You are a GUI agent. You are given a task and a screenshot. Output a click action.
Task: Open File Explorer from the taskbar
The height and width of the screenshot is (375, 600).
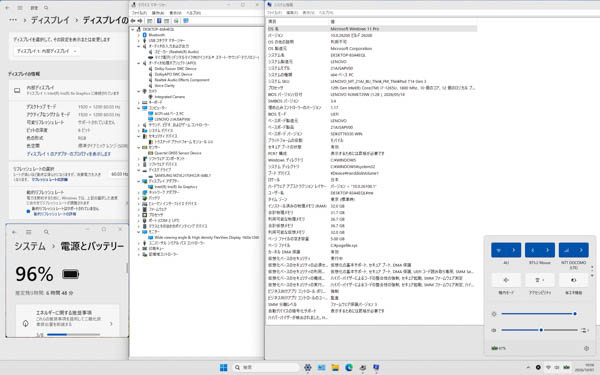coord(335,367)
